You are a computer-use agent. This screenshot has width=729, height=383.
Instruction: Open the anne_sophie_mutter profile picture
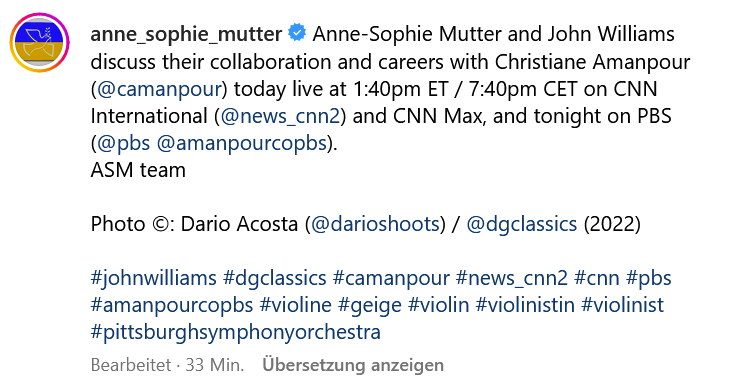pyautogui.click(x=40, y=43)
